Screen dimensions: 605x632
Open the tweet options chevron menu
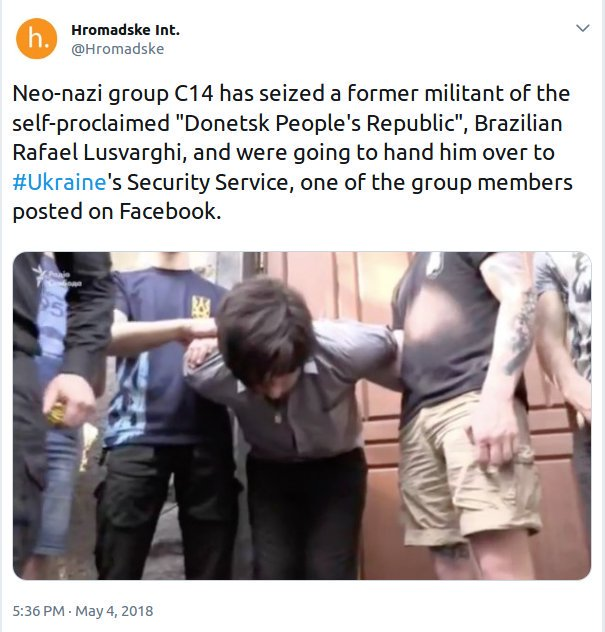click(x=583, y=28)
